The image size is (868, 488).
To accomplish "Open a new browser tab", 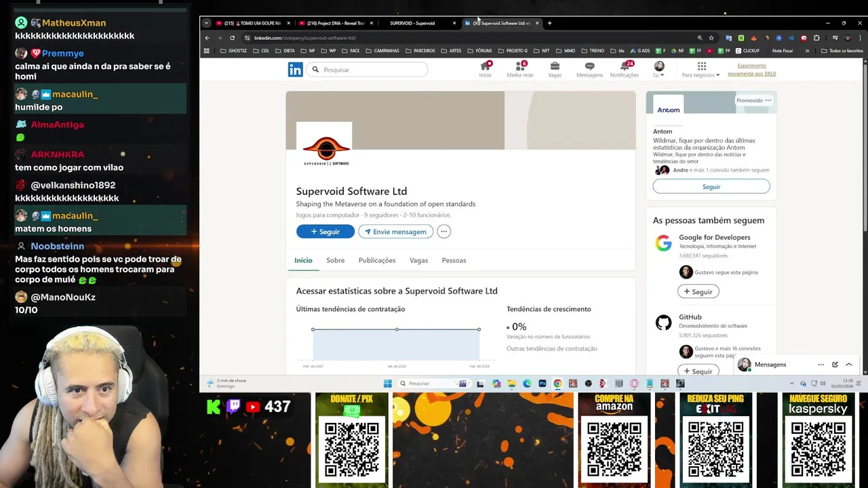I will [549, 23].
